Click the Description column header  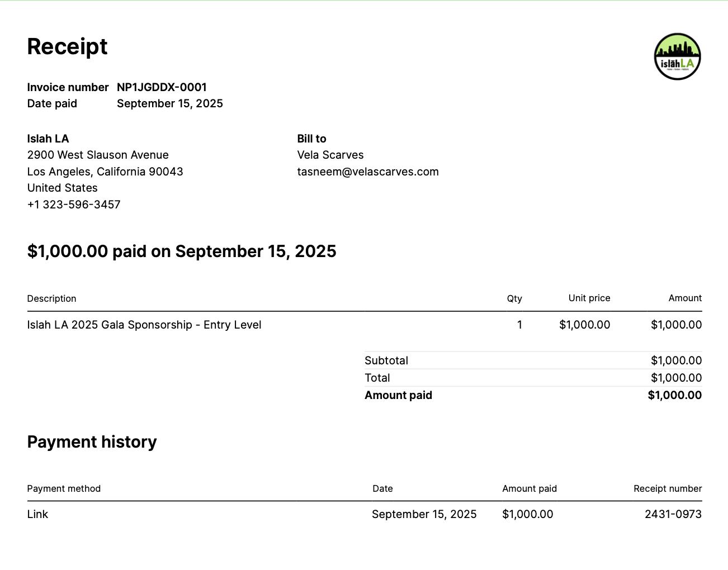coord(51,298)
